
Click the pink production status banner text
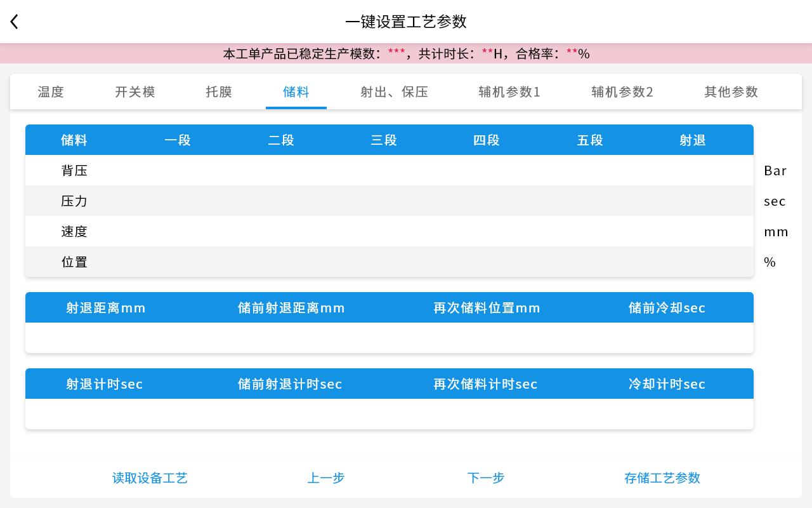pyautogui.click(x=406, y=53)
